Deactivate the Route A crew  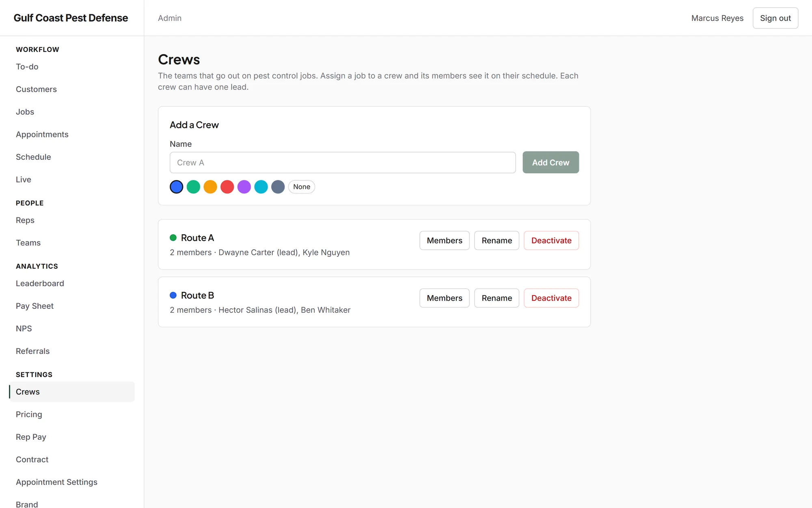551,241
